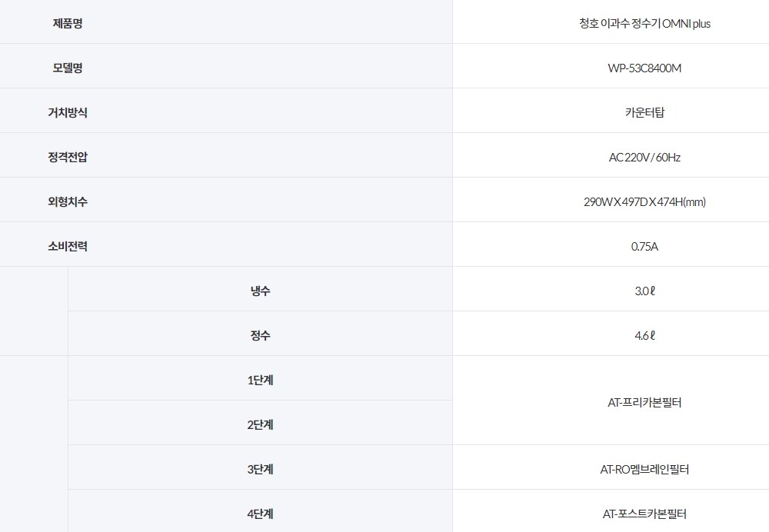Select the AC 220V/60Hz voltage value
Screen dimensions: 769x532
click(x=644, y=157)
